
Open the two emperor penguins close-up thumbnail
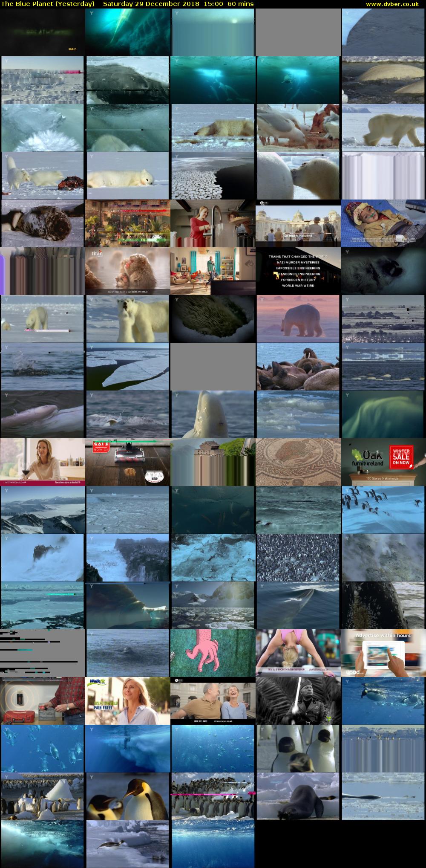coord(128,796)
